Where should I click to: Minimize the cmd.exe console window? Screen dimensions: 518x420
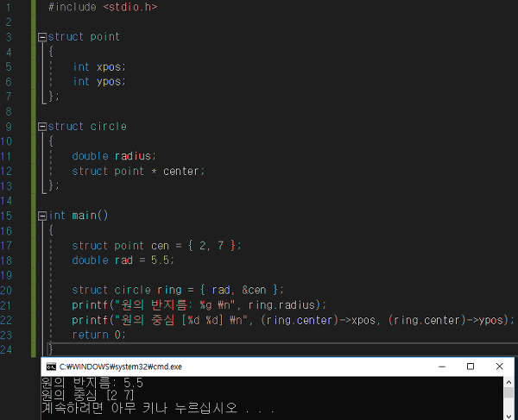click(442, 367)
